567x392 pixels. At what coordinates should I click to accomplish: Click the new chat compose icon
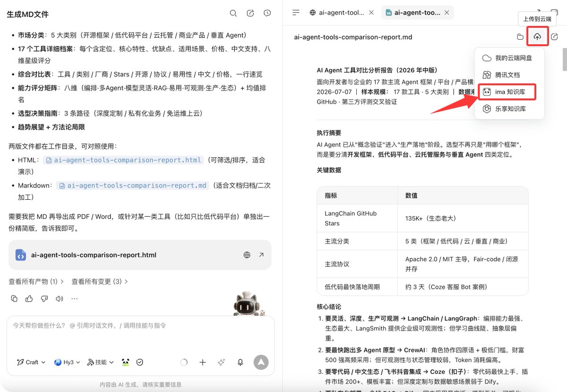250,13
